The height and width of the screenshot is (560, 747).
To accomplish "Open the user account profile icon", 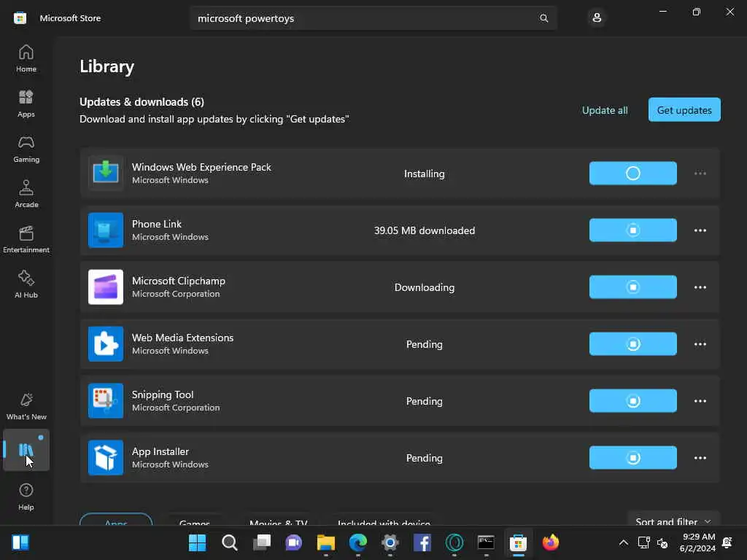I will (x=597, y=18).
